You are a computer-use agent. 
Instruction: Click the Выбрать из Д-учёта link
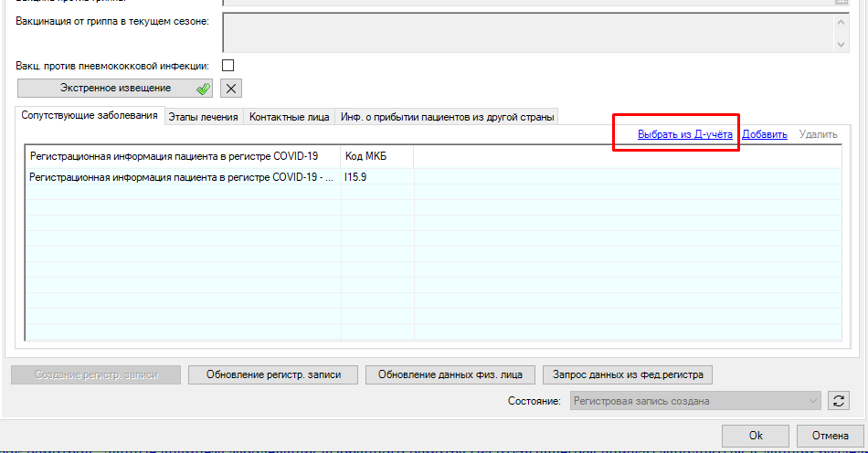tap(684, 134)
